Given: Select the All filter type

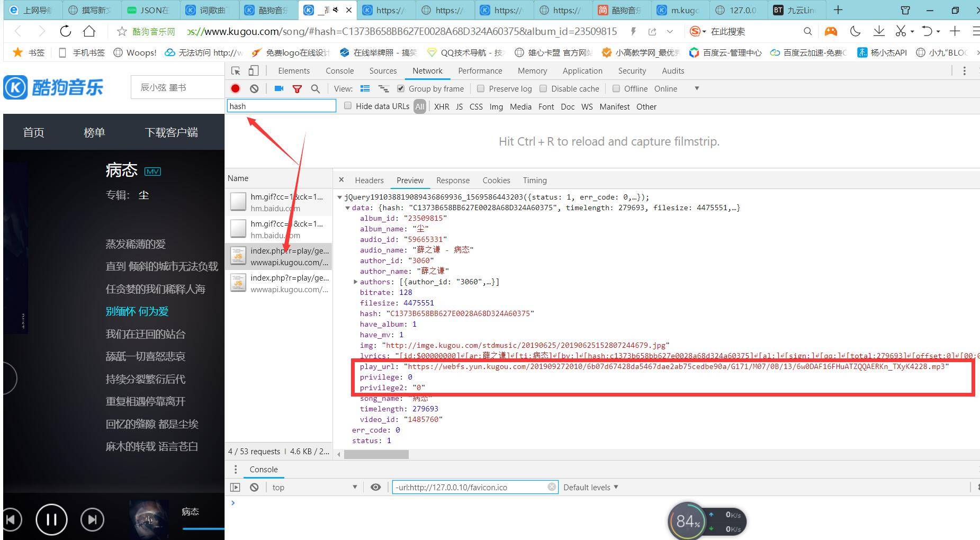Looking at the screenshot, I should (x=420, y=106).
